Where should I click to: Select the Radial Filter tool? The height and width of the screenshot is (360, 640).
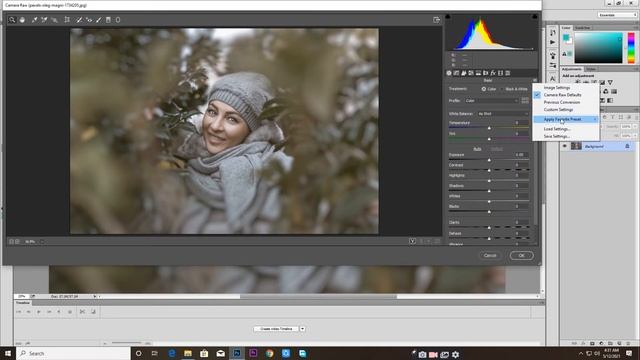118,20
